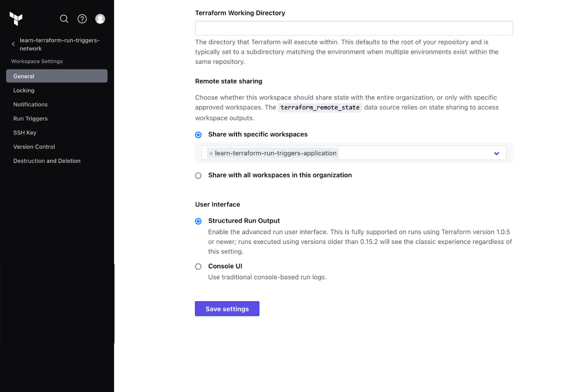Open the Run Triggers settings page

pos(30,118)
